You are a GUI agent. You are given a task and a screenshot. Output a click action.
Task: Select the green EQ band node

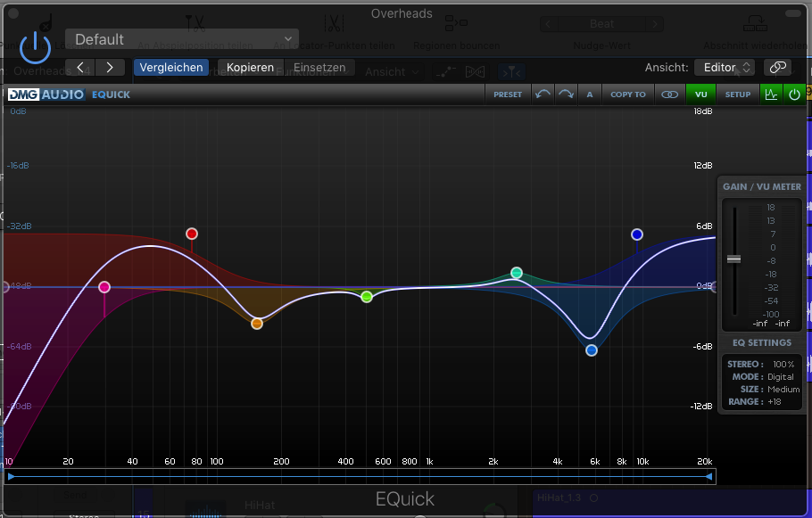tap(367, 297)
